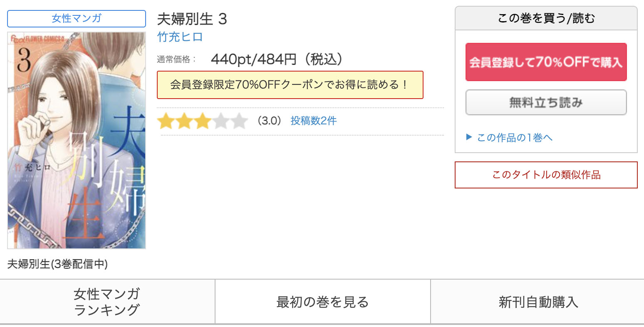The height and width of the screenshot is (327, 644).
Task: Go to この作品の1巻へ link
Action: (515, 137)
